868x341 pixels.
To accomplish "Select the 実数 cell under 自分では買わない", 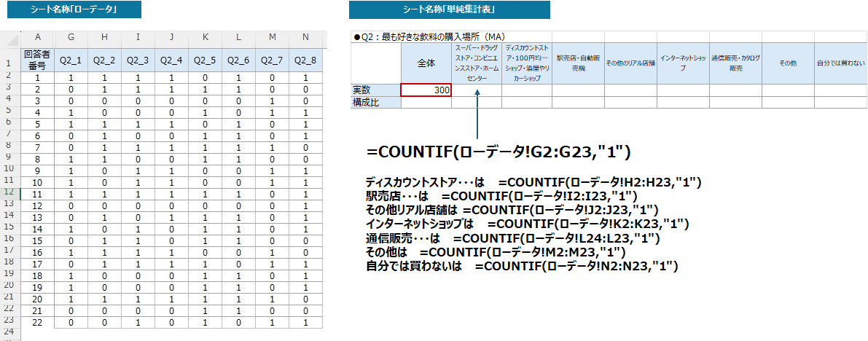I will click(x=841, y=90).
